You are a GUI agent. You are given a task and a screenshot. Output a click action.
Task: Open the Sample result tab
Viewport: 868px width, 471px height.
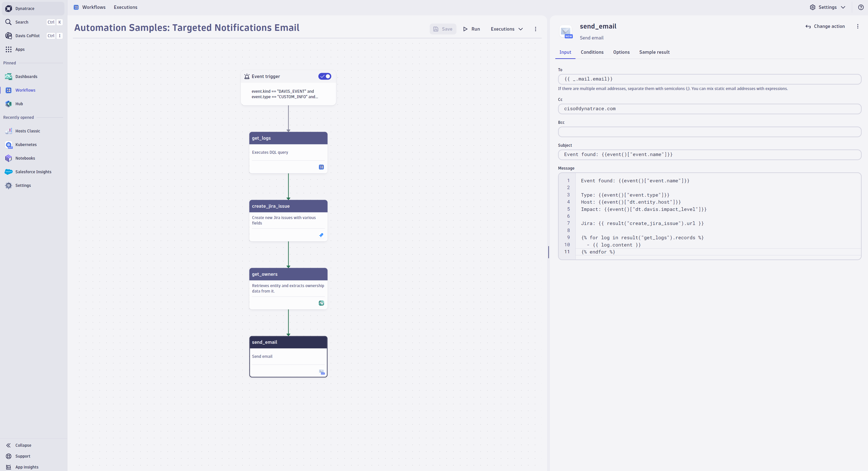coord(654,52)
